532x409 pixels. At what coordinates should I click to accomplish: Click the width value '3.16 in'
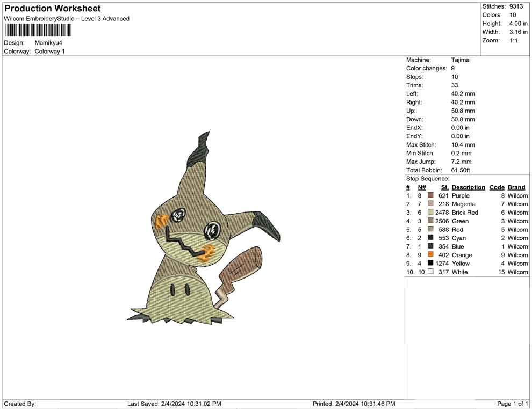[x=518, y=32]
